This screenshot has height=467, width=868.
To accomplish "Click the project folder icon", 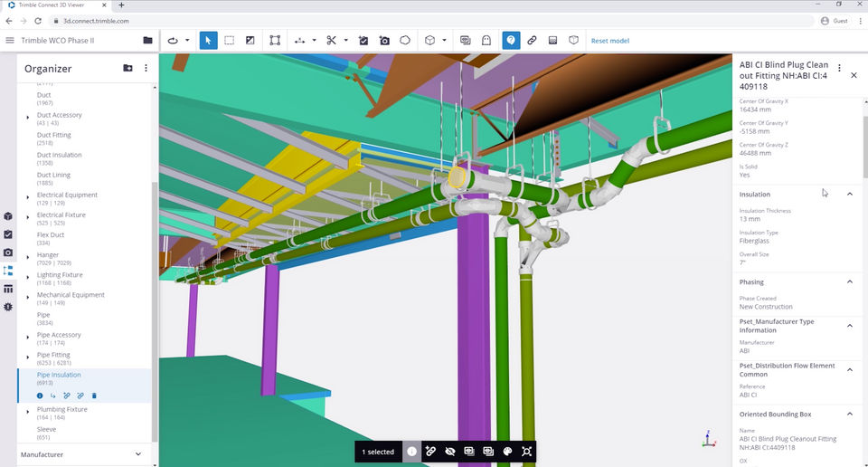I will [147, 41].
